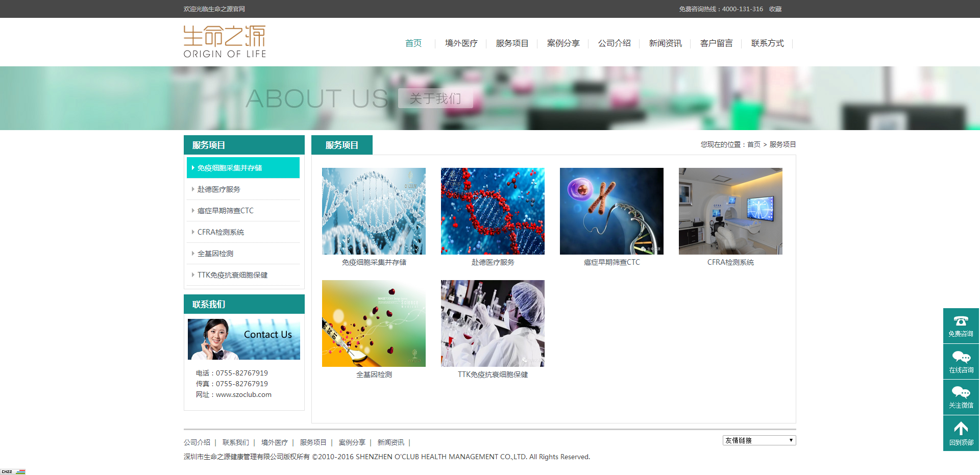Open 客户留言 navigation item
The image size is (980, 475).
[716, 43]
